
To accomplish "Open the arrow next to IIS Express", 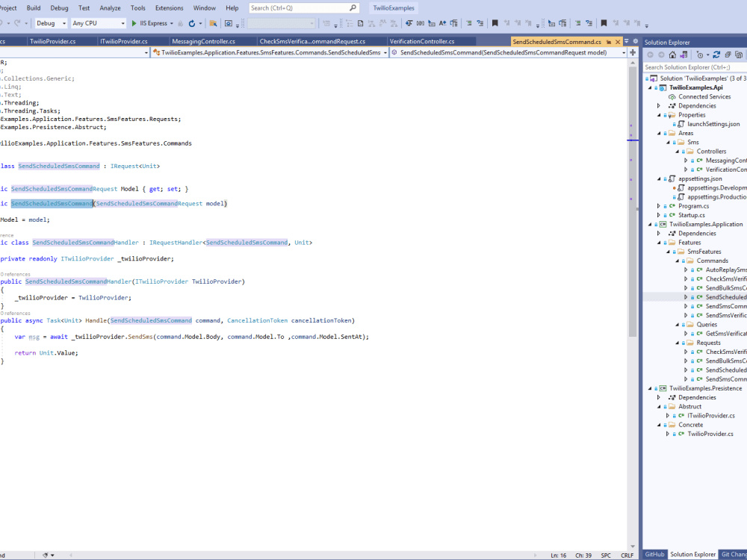I will pos(172,23).
